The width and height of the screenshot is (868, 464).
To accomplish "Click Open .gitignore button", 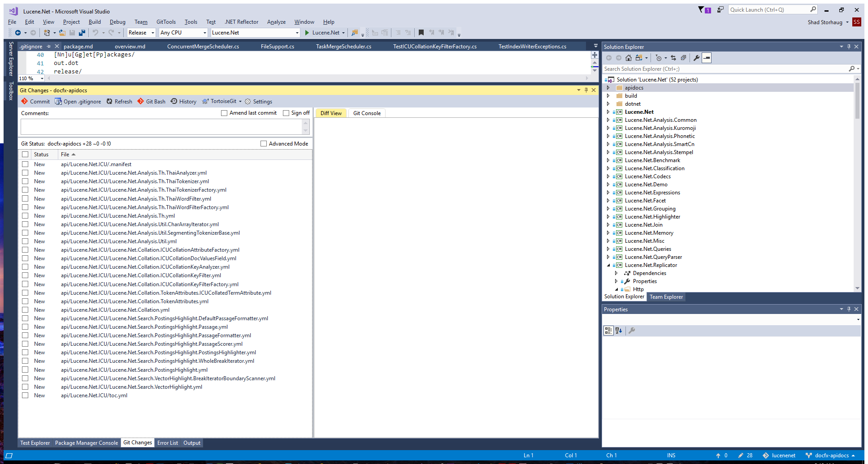I will (x=78, y=102).
